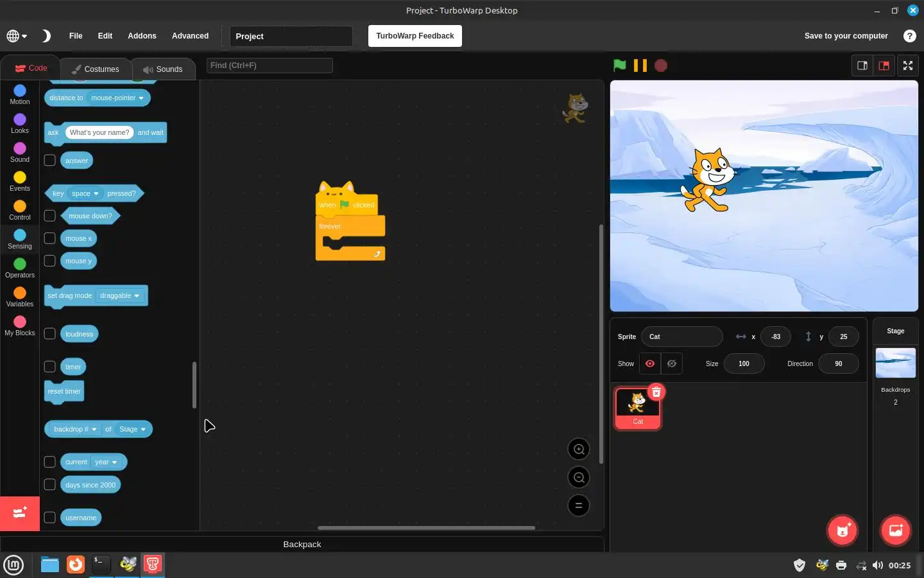Select the Motion block category
This screenshot has width=924, height=578.
coord(20,94)
